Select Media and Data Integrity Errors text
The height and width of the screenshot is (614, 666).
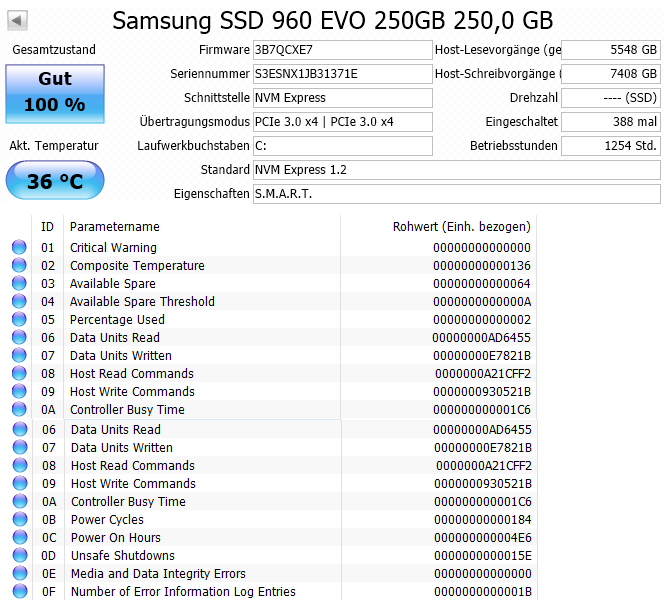(x=158, y=574)
